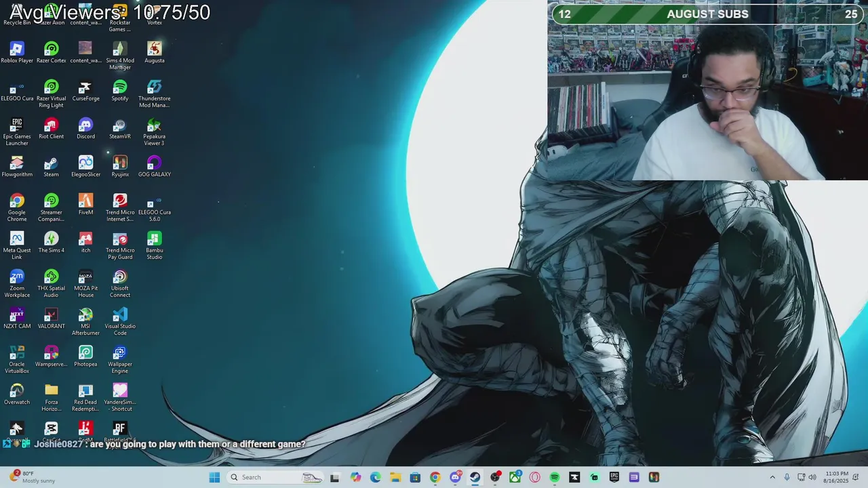This screenshot has width=868, height=488.
Task: Open the Windows Start menu
Action: [x=214, y=477]
